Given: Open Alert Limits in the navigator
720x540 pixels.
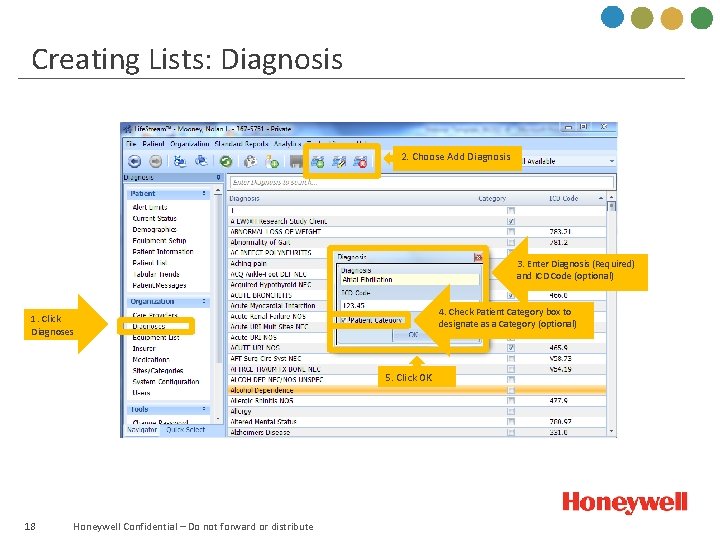Looking at the screenshot, I should tap(150, 208).
